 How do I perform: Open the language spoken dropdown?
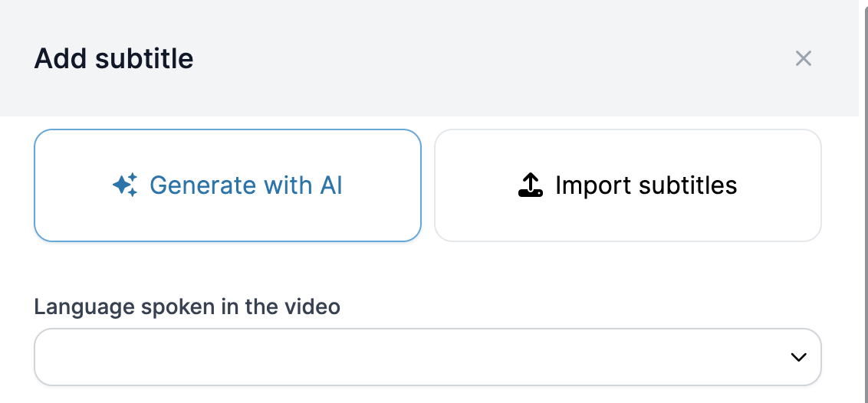[427, 357]
